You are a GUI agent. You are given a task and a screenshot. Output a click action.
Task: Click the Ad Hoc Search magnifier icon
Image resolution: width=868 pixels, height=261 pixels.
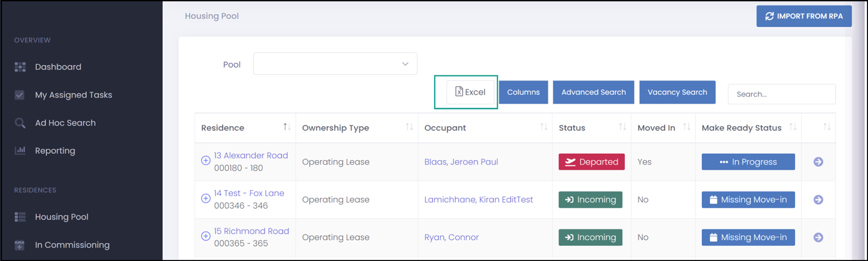tap(20, 123)
